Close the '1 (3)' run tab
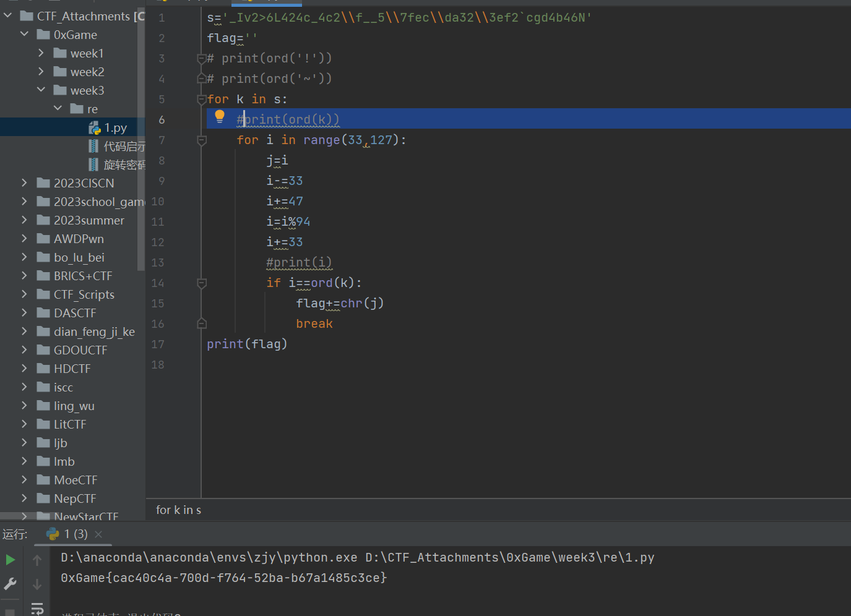The image size is (851, 616). (98, 534)
